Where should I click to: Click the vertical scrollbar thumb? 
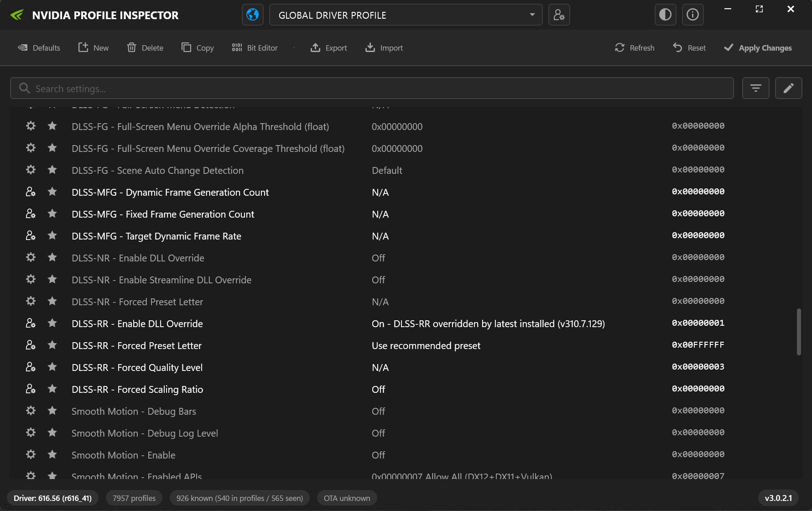[799, 332]
